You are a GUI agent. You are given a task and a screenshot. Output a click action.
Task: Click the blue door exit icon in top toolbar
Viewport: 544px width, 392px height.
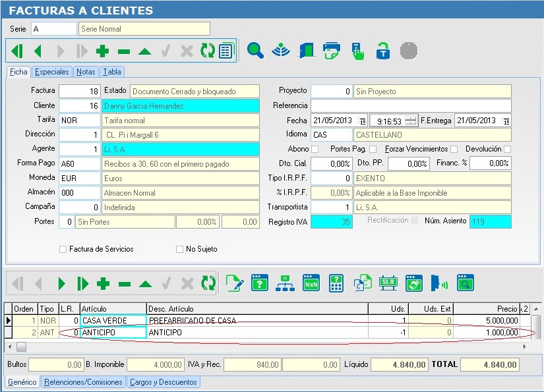pyautogui.click(x=306, y=50)
